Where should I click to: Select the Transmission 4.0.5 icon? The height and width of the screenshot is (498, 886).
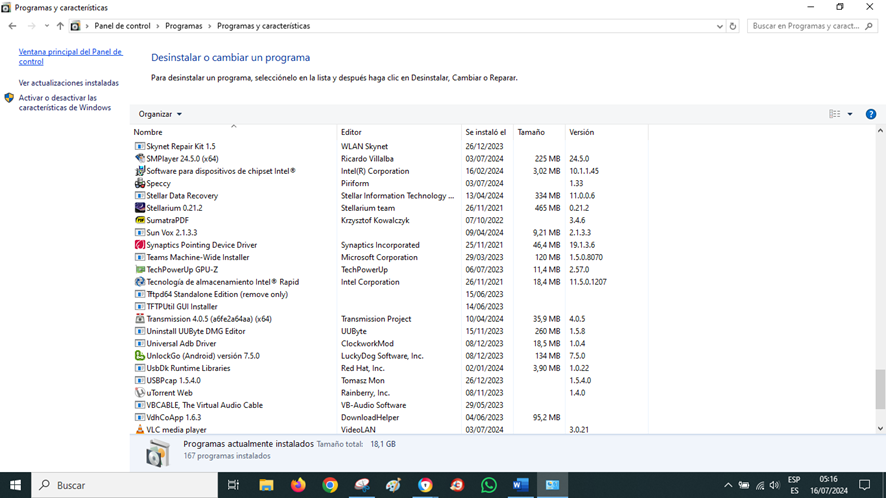click(140, 319)
